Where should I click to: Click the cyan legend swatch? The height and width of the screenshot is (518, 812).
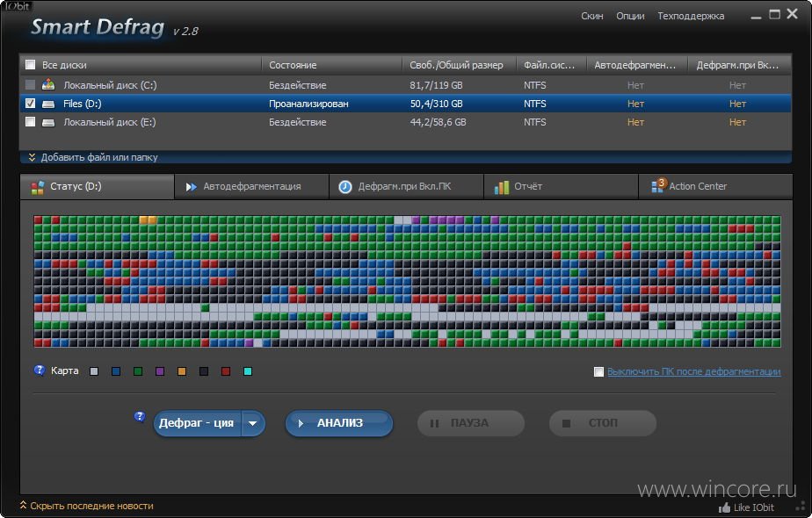click(248, 371)
